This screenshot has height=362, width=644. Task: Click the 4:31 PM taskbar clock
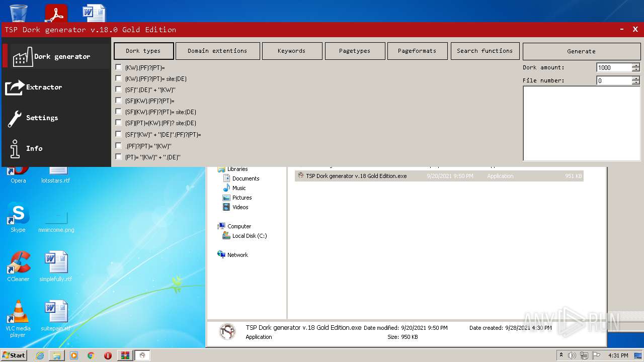(x=618, y=355)
